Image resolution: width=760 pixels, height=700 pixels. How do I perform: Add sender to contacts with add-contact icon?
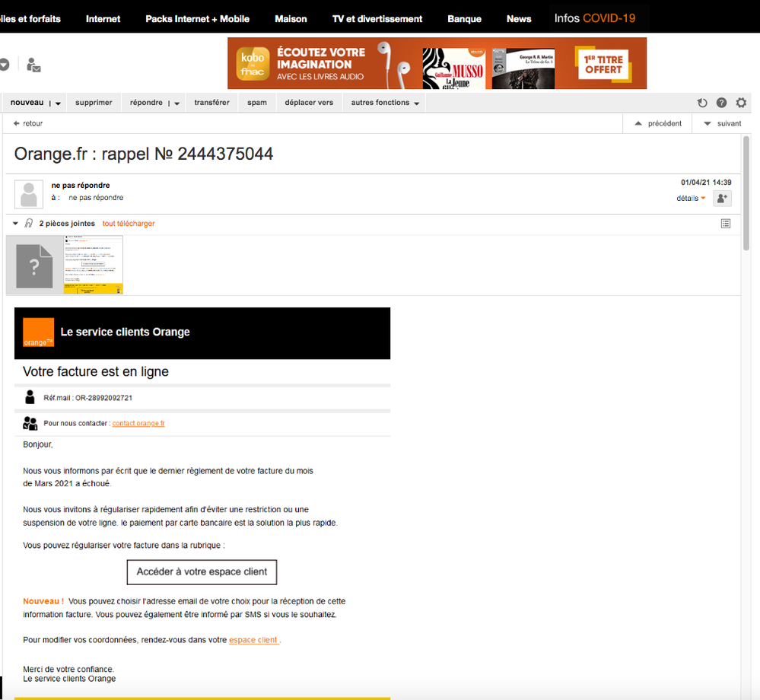point(721,198)
